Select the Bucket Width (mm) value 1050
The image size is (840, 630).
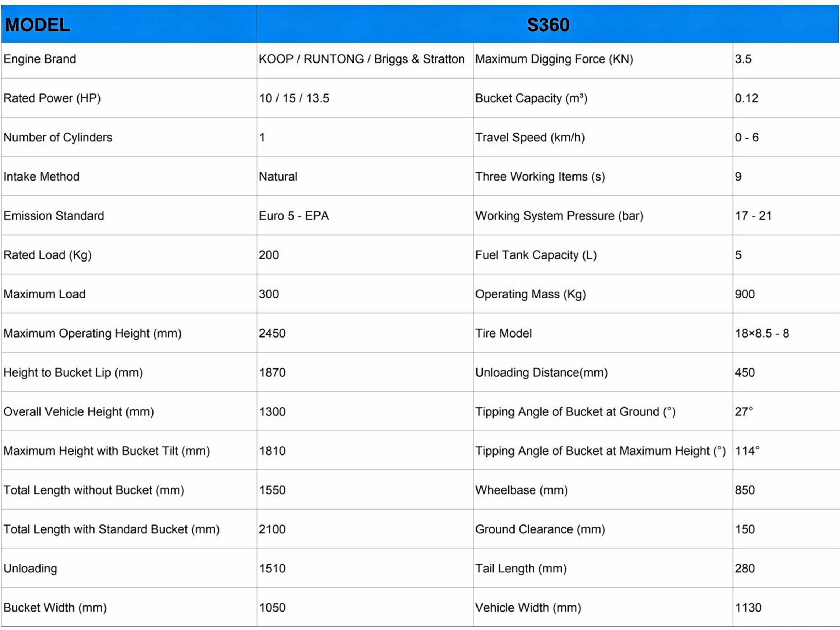[x=272, y=607]
